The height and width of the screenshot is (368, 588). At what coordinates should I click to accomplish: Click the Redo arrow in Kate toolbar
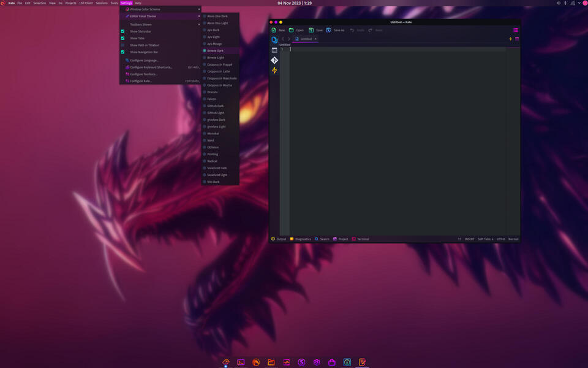point(370,30)
